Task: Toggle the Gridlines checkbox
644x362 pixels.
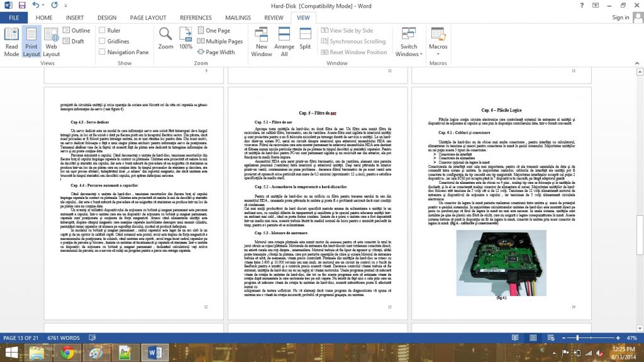Action: (x=101, y=42)
